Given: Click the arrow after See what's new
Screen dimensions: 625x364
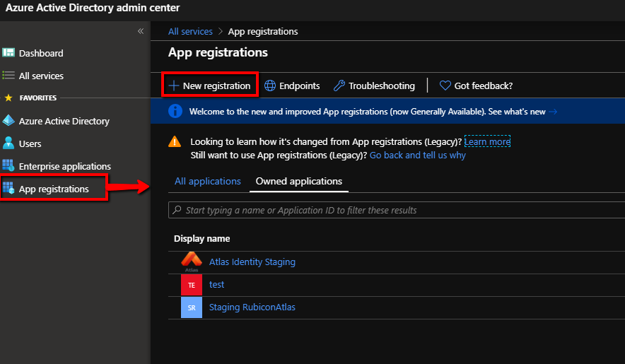Looking at the screenshot, I should (x=553, y=112).
